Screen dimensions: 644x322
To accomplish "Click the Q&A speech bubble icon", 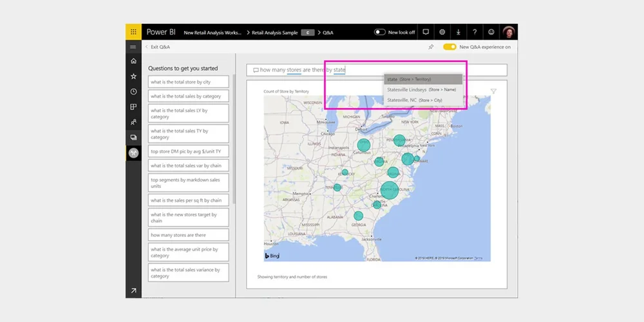I will point(256,70).
